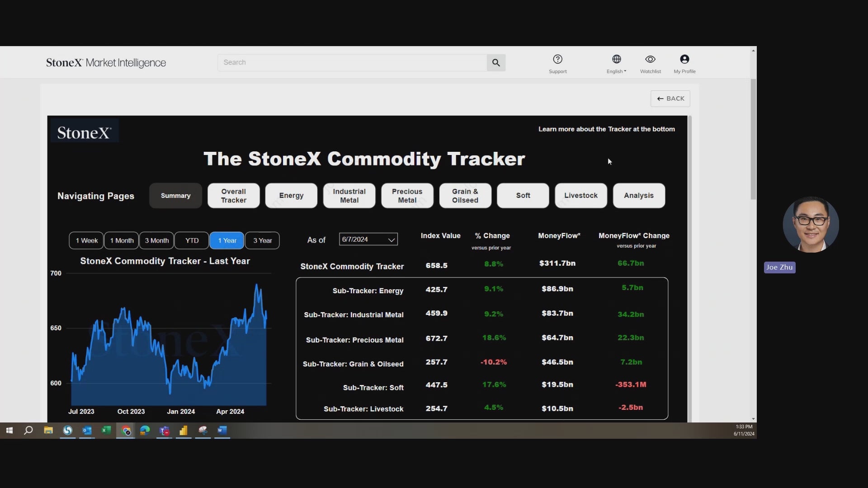The width and height of the screenshot is (868, 488).
Task: Open the Energy page
Action: point(291,196)
